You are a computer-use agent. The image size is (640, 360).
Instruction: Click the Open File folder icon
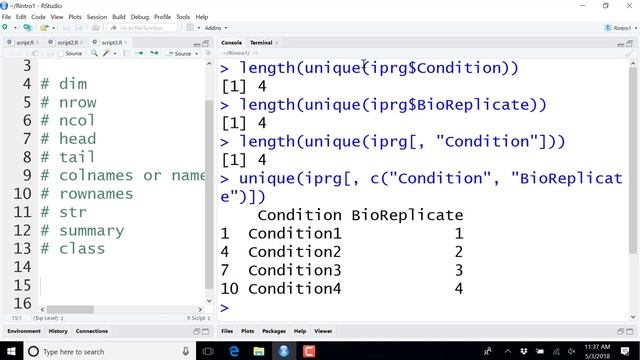pos(44,28)
